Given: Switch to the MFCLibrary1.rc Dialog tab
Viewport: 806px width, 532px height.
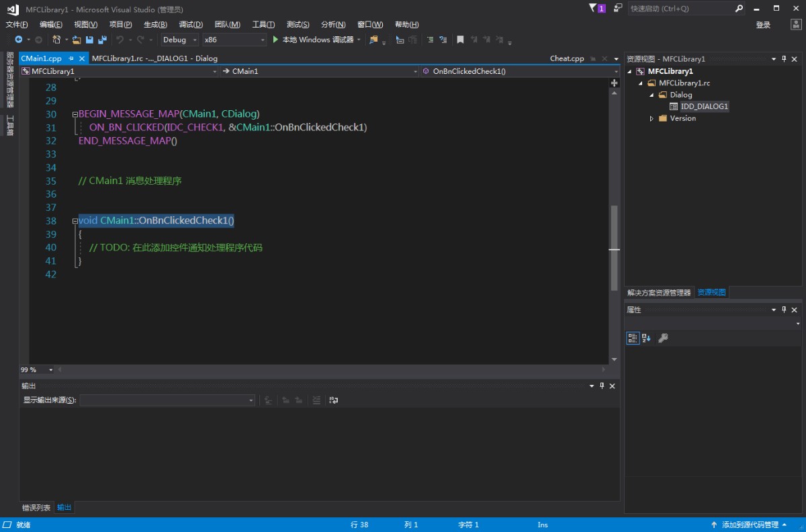Looking at the screenshot, I should point(154,58).
